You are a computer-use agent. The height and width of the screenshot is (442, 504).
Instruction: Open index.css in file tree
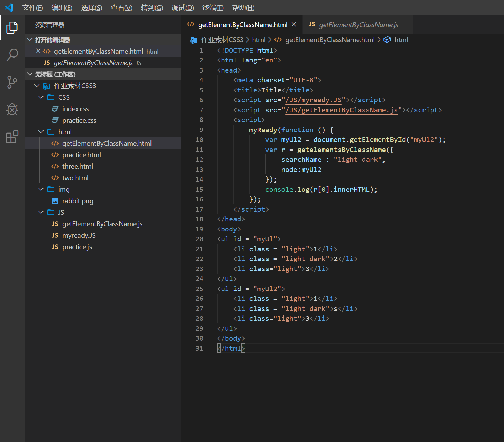pos(103,109)
